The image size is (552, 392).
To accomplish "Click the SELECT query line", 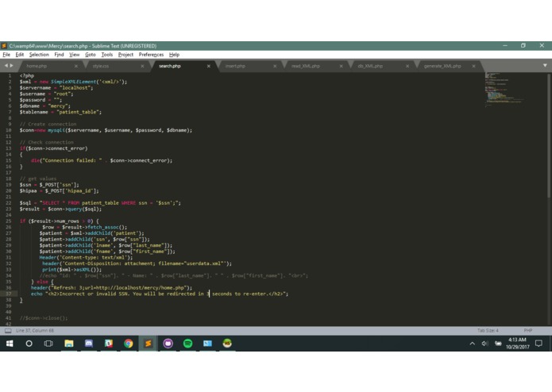I will [x=100, y=203].
